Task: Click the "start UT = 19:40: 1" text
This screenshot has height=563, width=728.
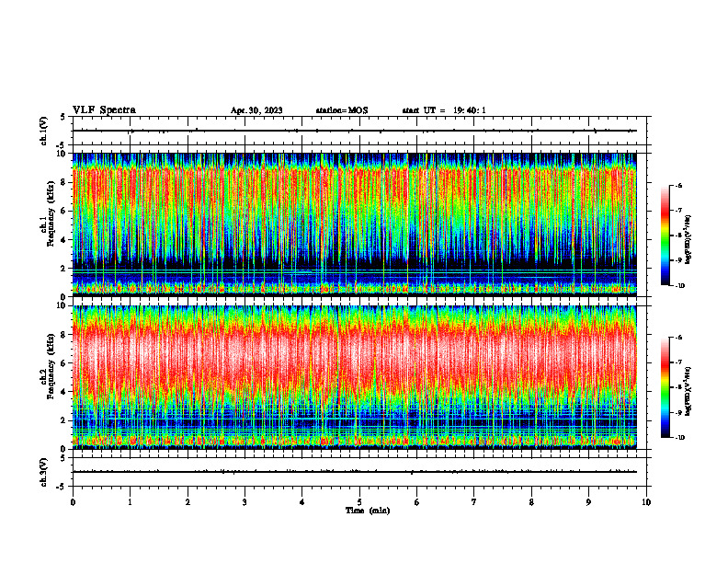Action: coord(444,110)
